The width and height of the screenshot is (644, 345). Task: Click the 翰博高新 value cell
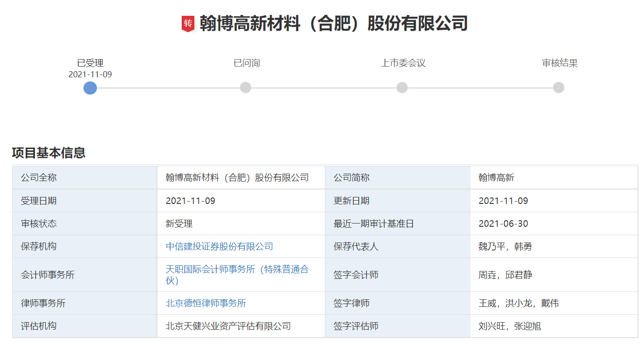(554, 177)
